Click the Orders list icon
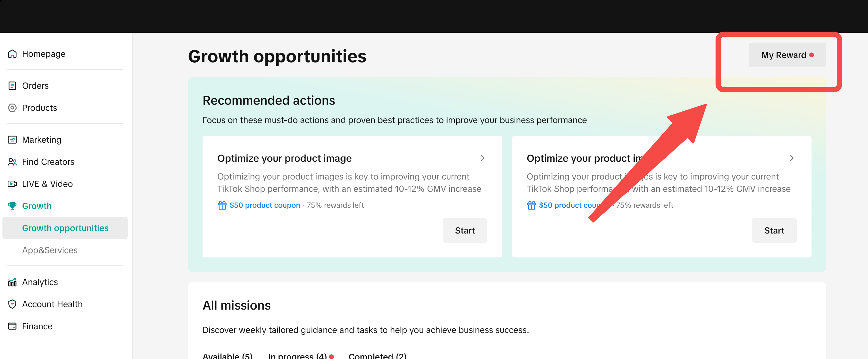This screenshot has width=868, height=359. 12,86
